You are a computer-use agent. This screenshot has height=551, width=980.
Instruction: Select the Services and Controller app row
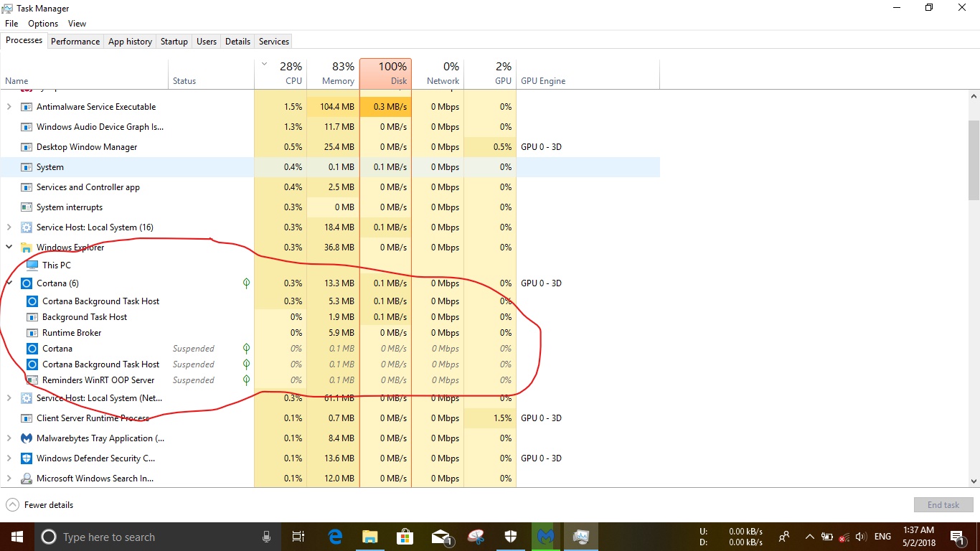click(330, 187)
